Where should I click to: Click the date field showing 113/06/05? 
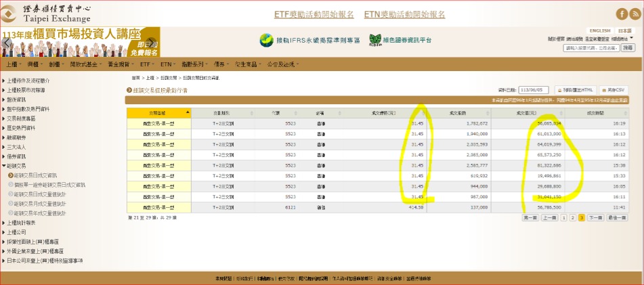[x=534, y=90]
